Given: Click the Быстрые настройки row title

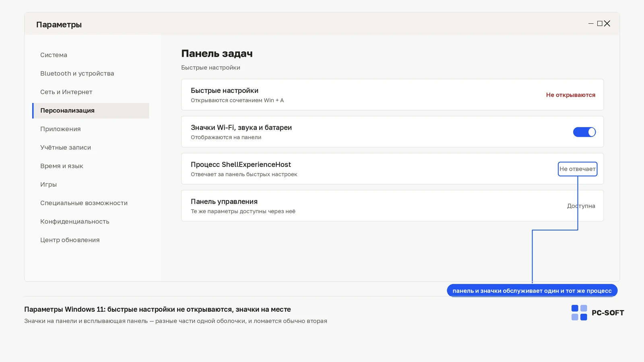Looking at the screenshot, I should (x=225, y=90).
